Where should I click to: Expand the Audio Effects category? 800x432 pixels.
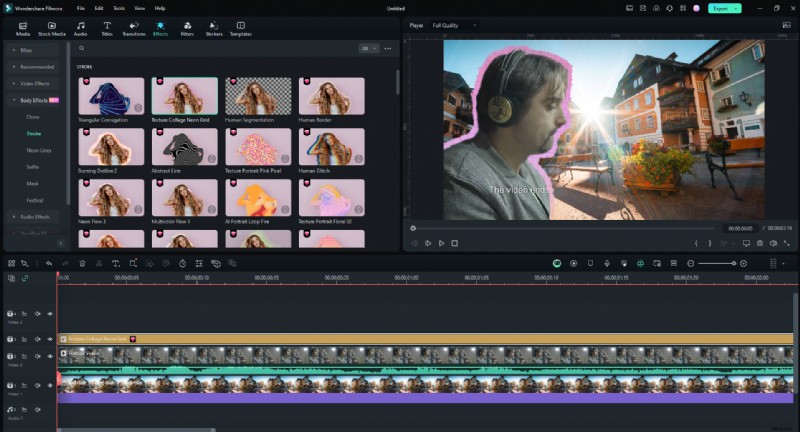(33, 216)
